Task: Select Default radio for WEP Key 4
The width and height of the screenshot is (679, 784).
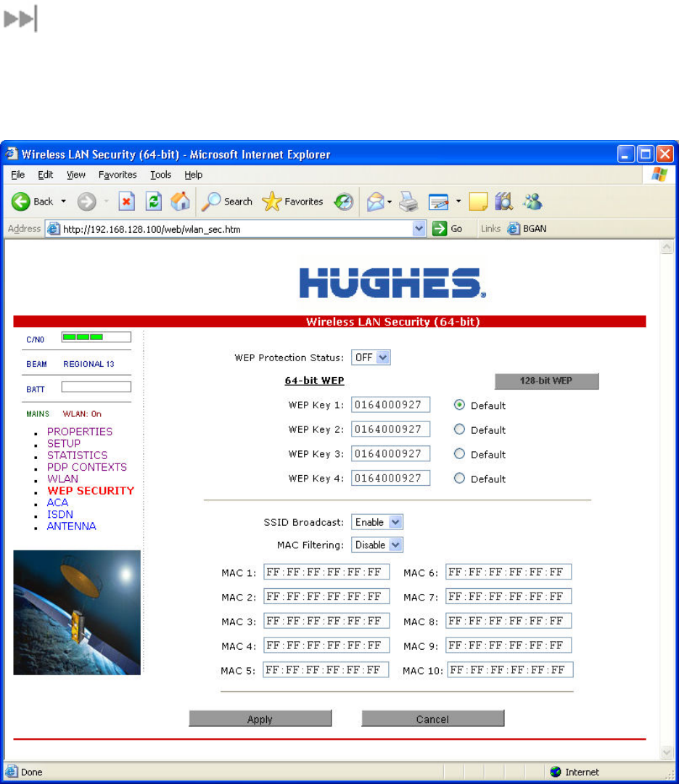Action: (x=459, y=479)
